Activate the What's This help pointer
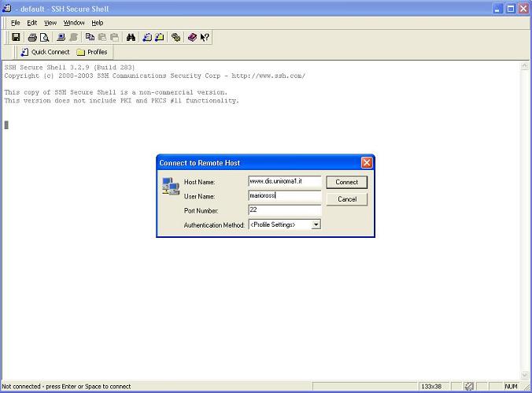The image size is (532, 393). pos(205,37)
